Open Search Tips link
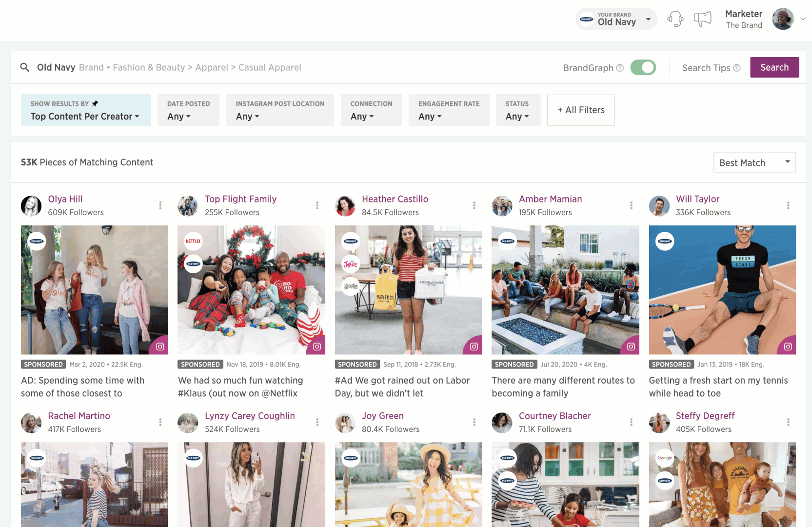The height and width of the screenshot is (527, 812). click(706, 68)
